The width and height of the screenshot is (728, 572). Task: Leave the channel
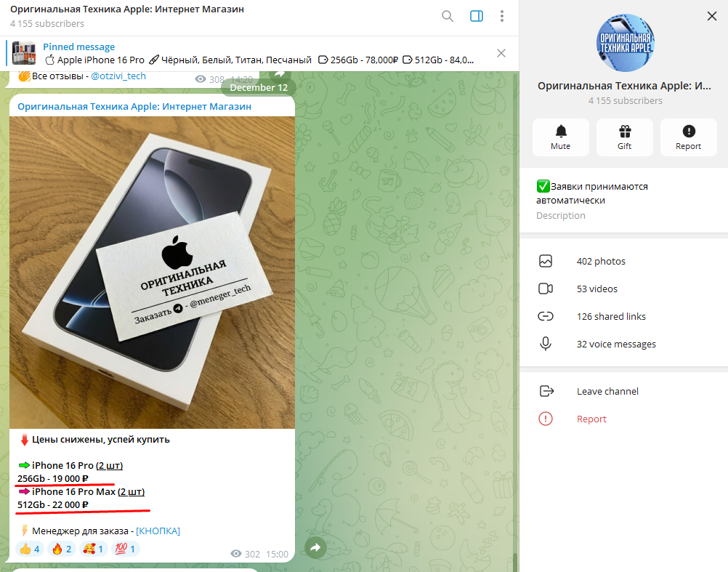607,391
